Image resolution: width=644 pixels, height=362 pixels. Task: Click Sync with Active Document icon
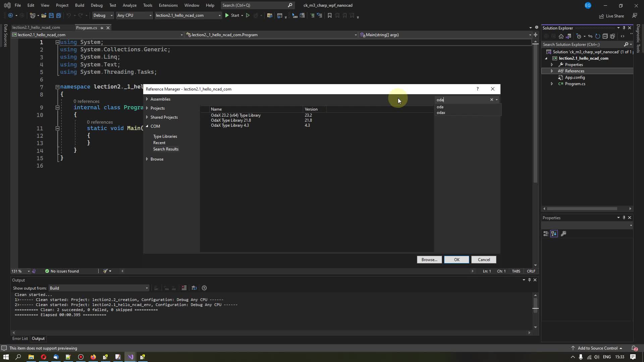590,36
